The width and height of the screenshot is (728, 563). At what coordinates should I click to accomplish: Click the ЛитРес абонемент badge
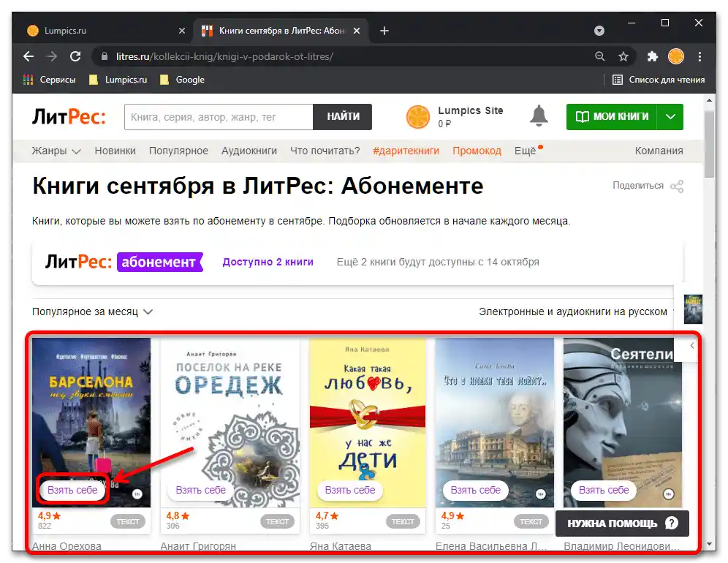[x=160, y=262]
